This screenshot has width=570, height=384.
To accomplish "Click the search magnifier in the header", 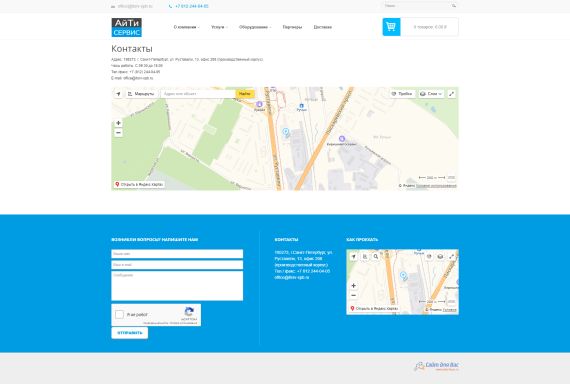I will point(454,6).
